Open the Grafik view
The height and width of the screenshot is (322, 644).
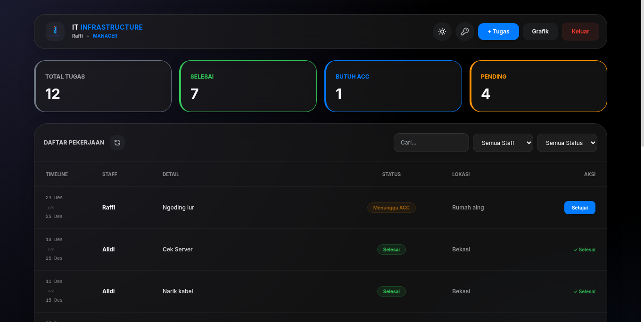tap(540, 31)
